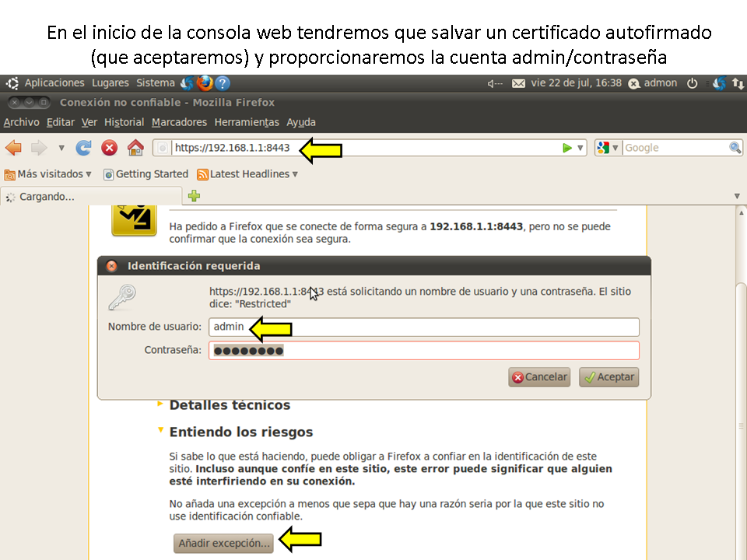Click the home page icon
This screenshot has height=560, width=747.
(135, 148)
